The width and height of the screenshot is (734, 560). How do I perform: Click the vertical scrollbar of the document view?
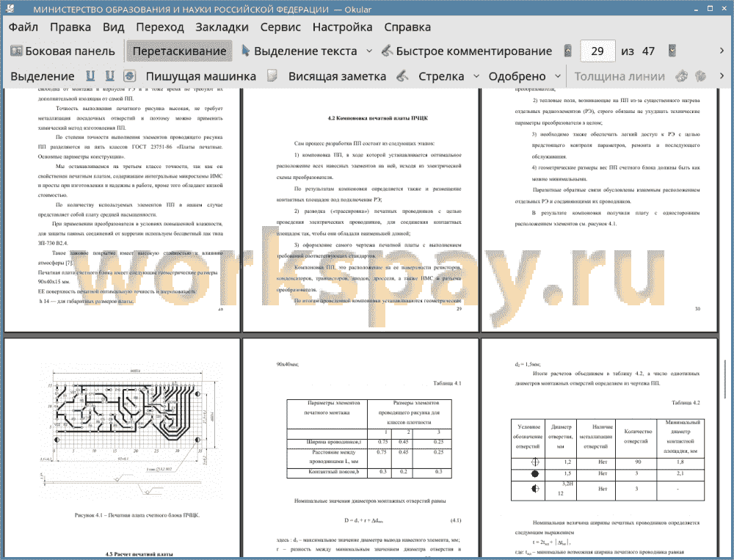726,378
